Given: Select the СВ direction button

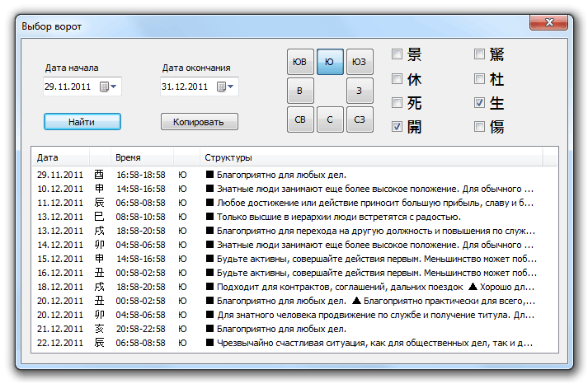Looking at the screenshot, I should pos(300,119).
